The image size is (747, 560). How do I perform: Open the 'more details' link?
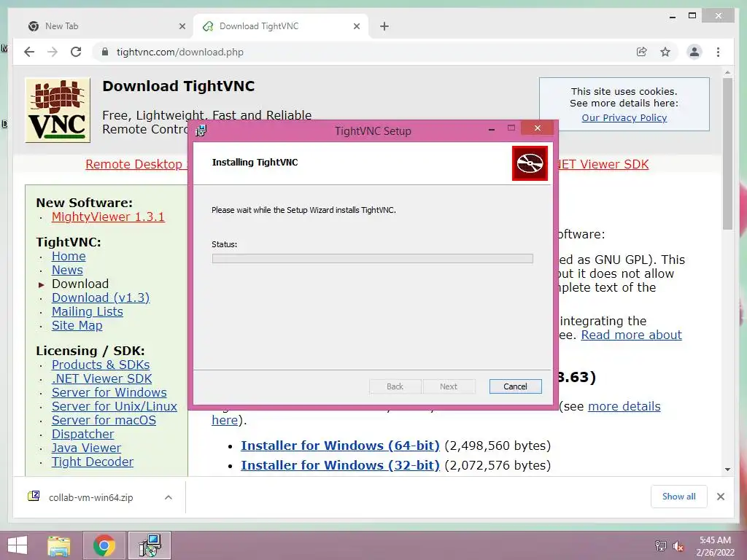(624, 406)
